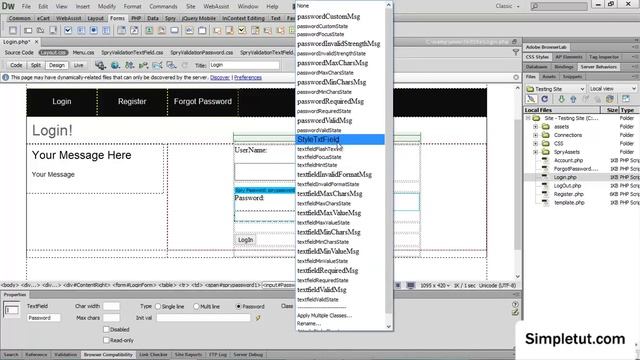Put files with blue up arrow
640x360 pixels.
[573, 99]
